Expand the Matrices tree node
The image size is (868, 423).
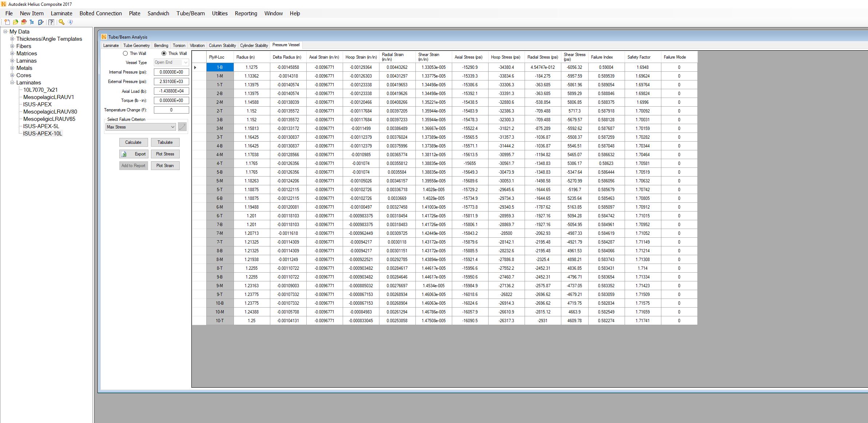[12, 54]
